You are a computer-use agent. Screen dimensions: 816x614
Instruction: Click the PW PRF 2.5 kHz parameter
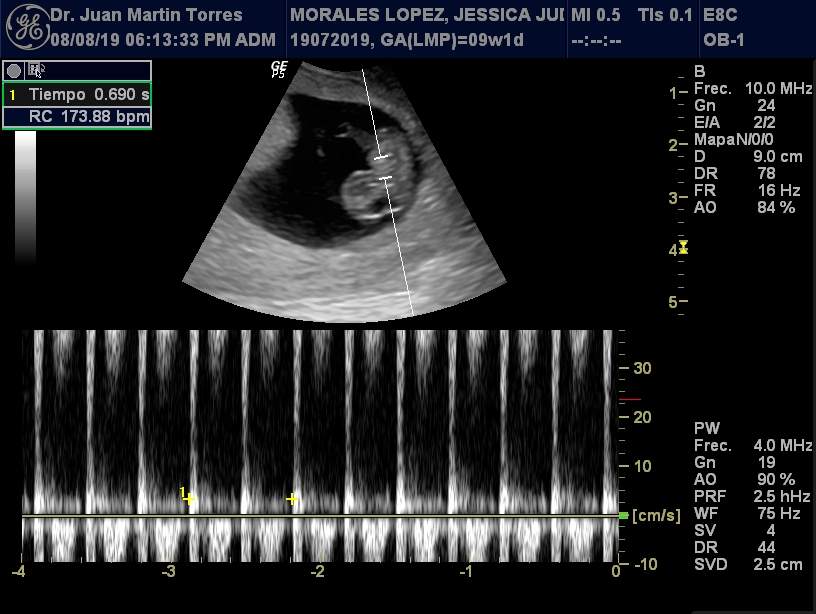click(x=744, y=497)
